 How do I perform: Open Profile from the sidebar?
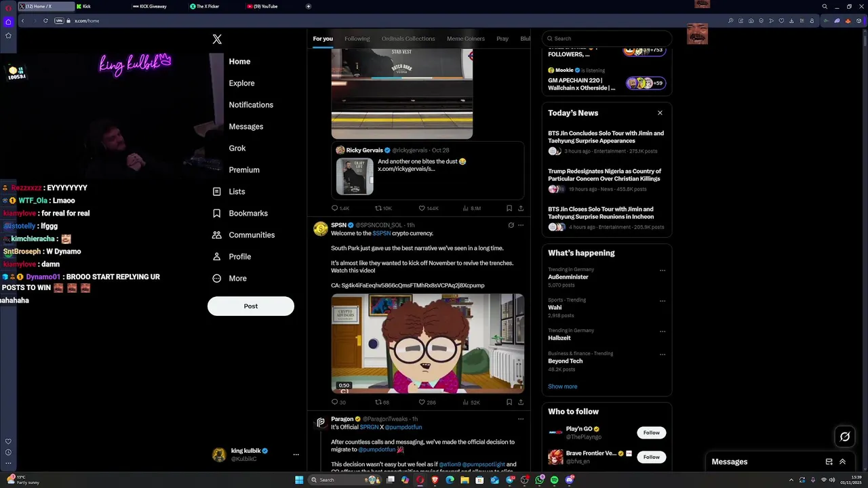232,257
